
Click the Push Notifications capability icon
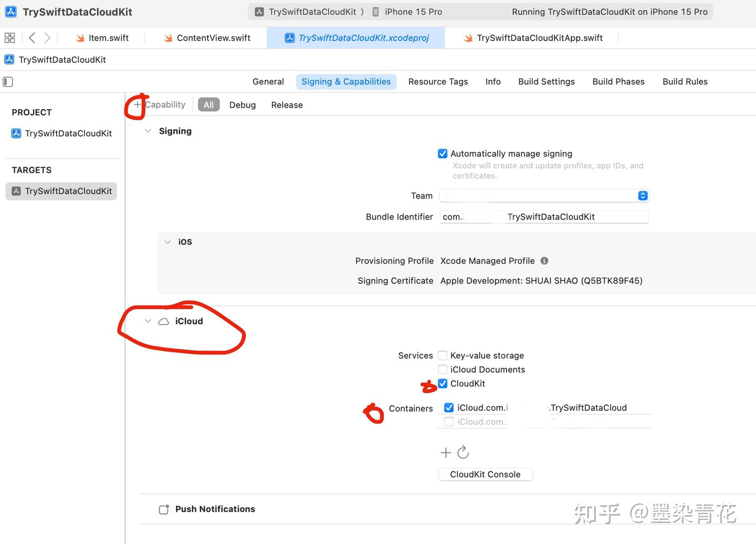[x=163, y=509]
